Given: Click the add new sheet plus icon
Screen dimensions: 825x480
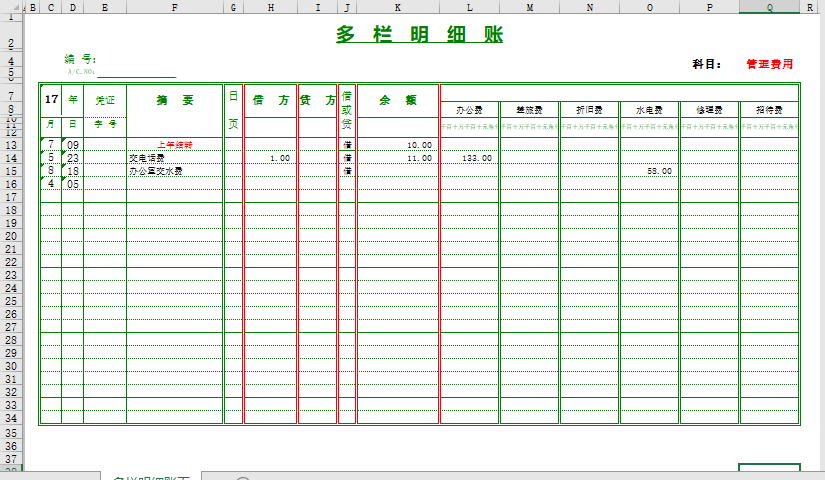Looking at the screenshot, I should tap(242, 478).
